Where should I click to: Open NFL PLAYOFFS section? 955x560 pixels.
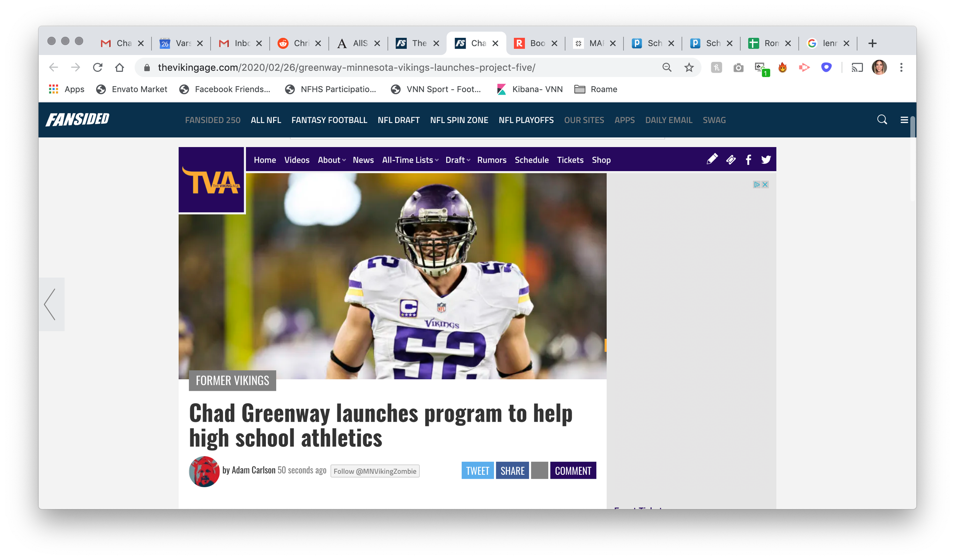(526, 120)
